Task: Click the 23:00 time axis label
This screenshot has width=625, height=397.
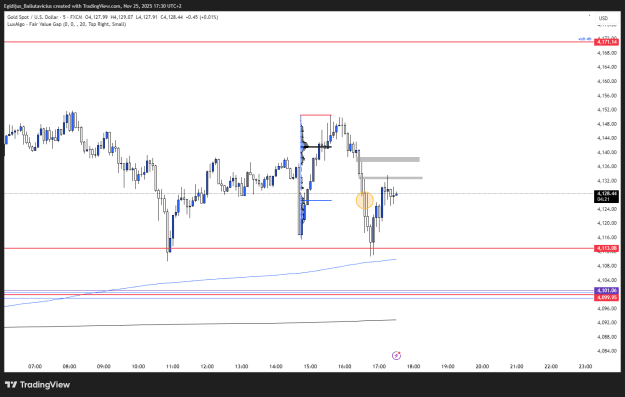Action: coord(585,366)
